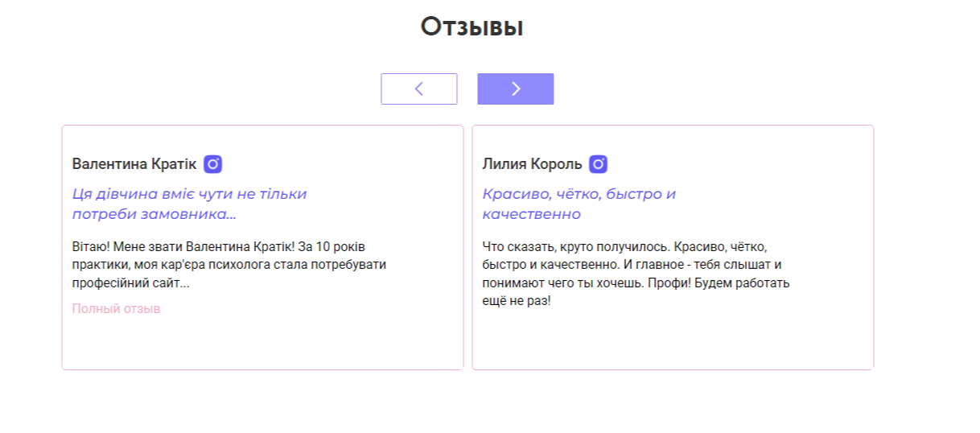This screenshot has width=980, height=433.
Task: Select the italic title "Ця дівчина вміє чути"
Action: pos(189,194)
